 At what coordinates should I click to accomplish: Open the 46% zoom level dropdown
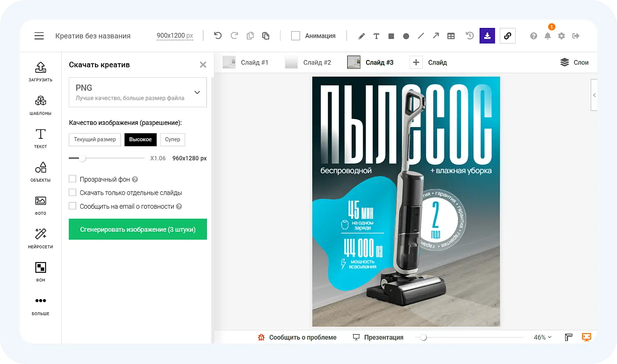542,337
